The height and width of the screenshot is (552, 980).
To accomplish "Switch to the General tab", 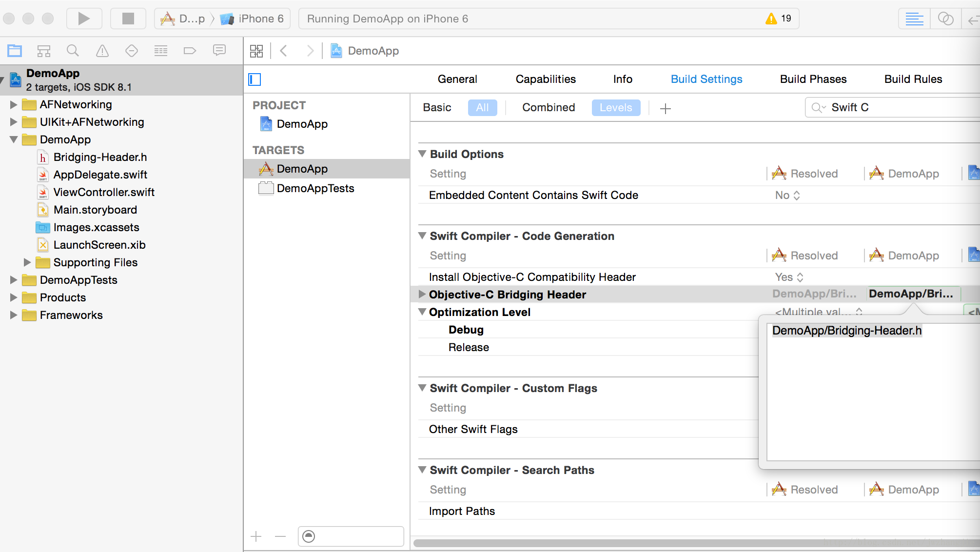I will pyautogui.click(x=457, y=79).
